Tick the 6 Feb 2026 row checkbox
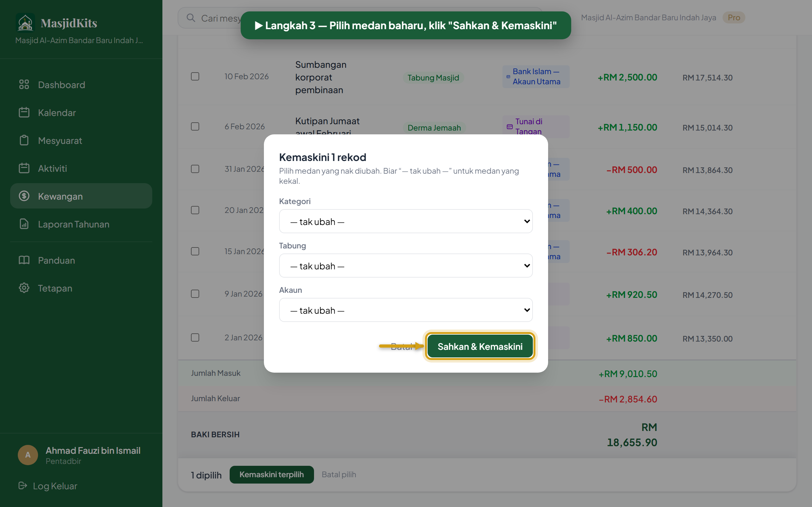Viewport: 812px width, 507px height. [x=195, y=126]
